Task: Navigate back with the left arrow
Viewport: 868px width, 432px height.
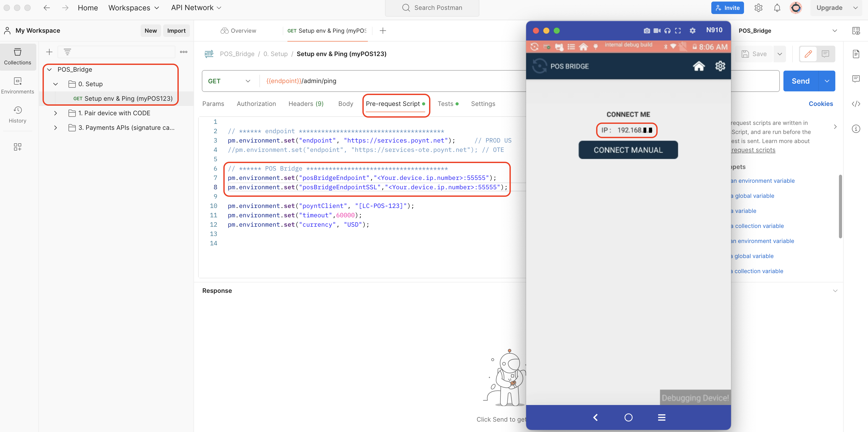Action: [47, 8]
